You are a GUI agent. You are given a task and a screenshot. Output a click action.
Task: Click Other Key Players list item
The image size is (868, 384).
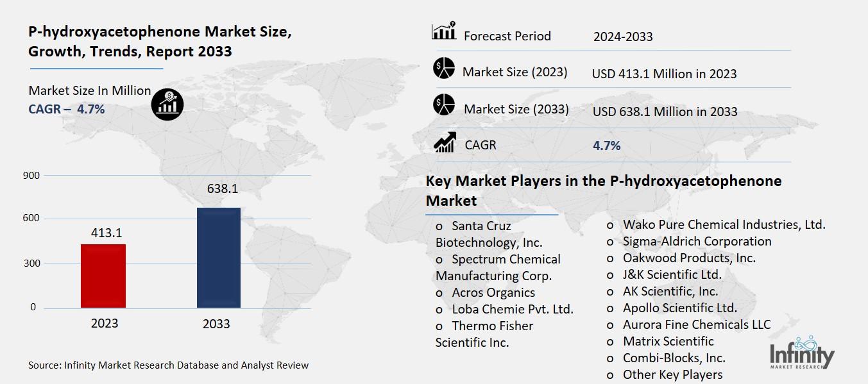672,374
